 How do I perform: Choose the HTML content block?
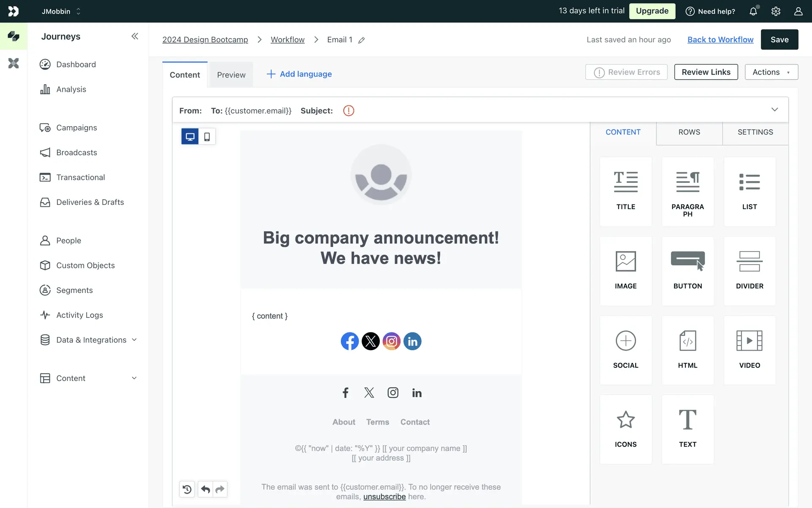687,350
